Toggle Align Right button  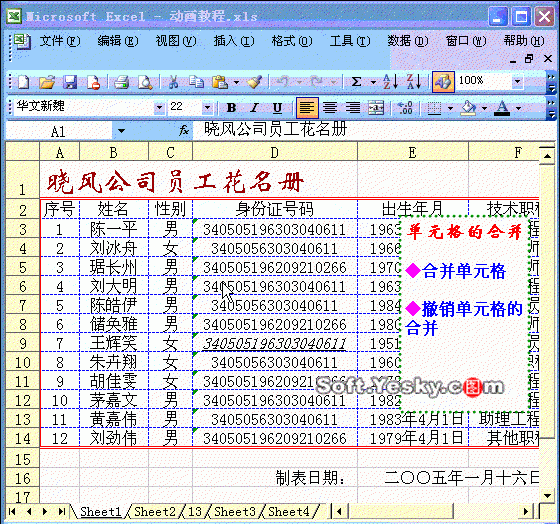click(353, 108)
